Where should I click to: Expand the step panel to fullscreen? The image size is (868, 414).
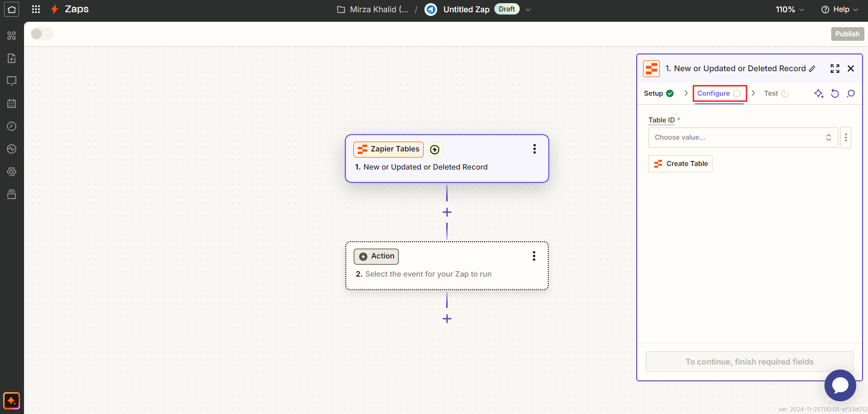(835, 68)
